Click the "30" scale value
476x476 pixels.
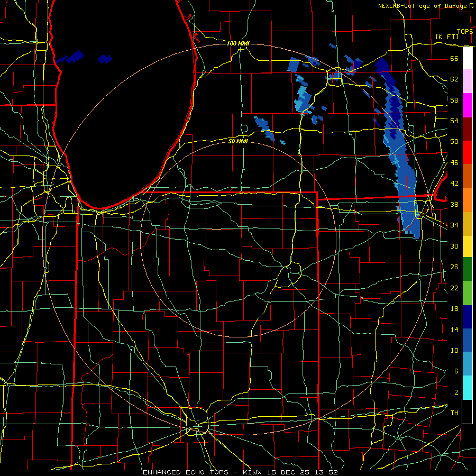454,246
